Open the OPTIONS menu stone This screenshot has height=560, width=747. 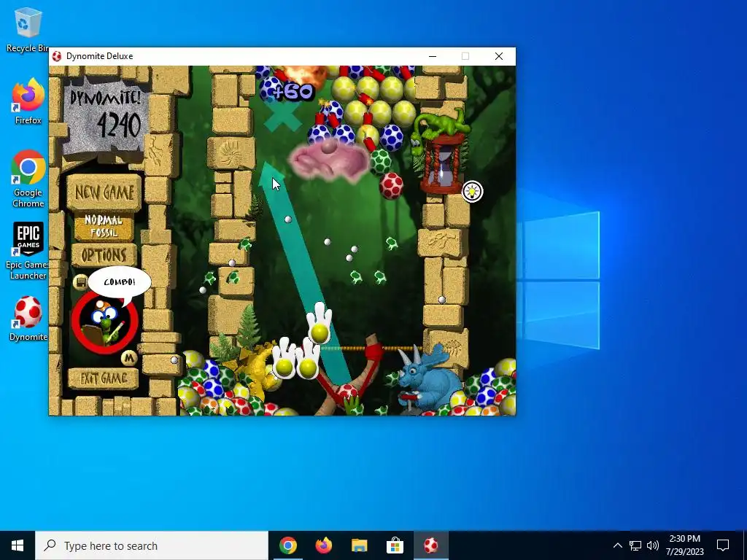pyautogui.click(x=104, y=255)
